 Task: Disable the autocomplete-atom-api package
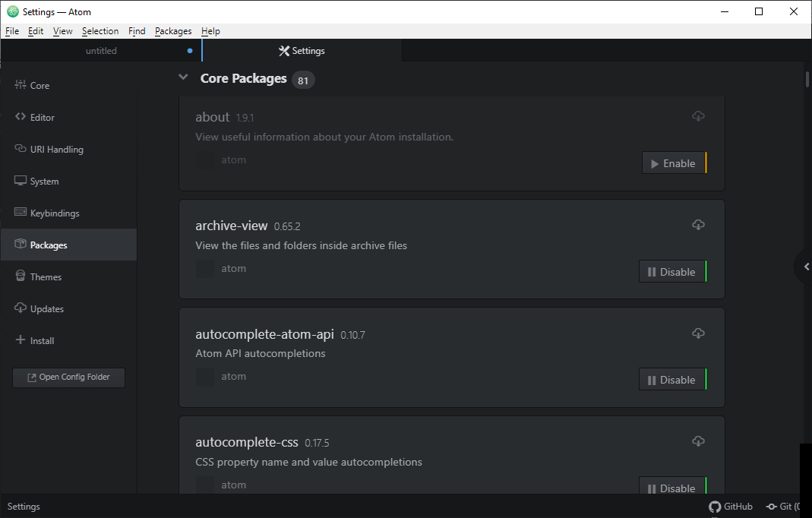[x=673, y=380]
